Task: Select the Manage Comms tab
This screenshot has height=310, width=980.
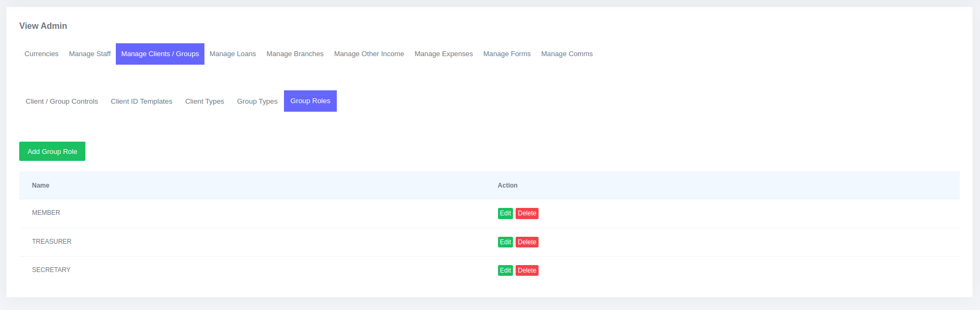Action: pos(566,54)
